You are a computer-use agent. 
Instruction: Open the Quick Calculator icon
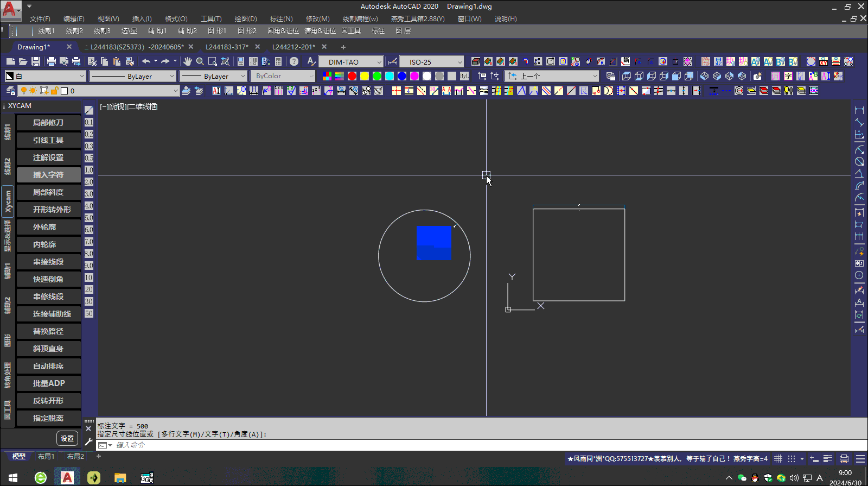pyautogui.click(x=278, y=61)
